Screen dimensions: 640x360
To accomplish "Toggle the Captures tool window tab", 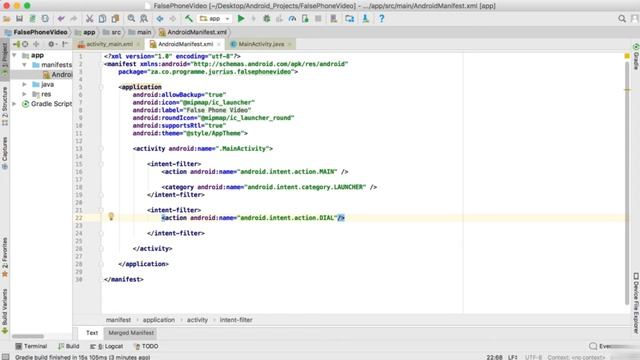I will click(5, 153).
